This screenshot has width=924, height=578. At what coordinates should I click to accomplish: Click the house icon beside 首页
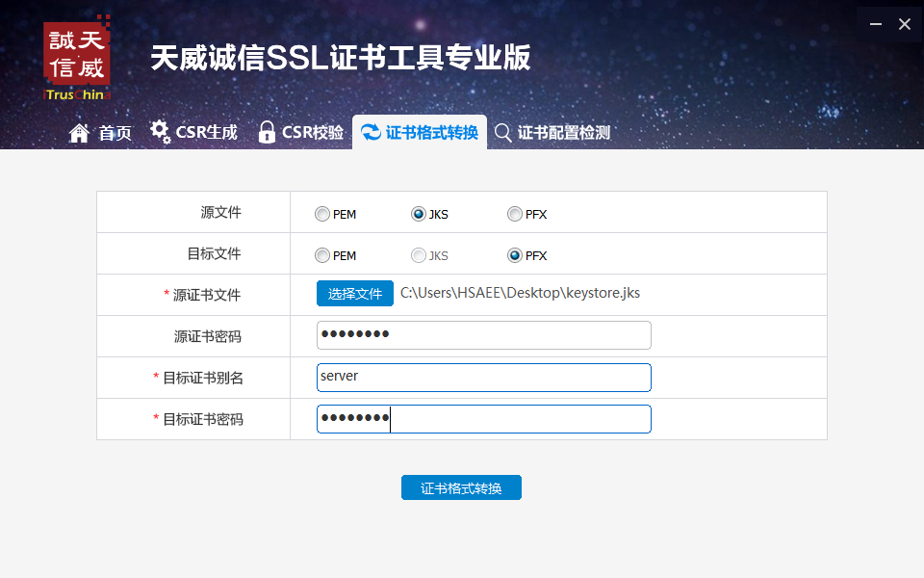coord(79,133)
